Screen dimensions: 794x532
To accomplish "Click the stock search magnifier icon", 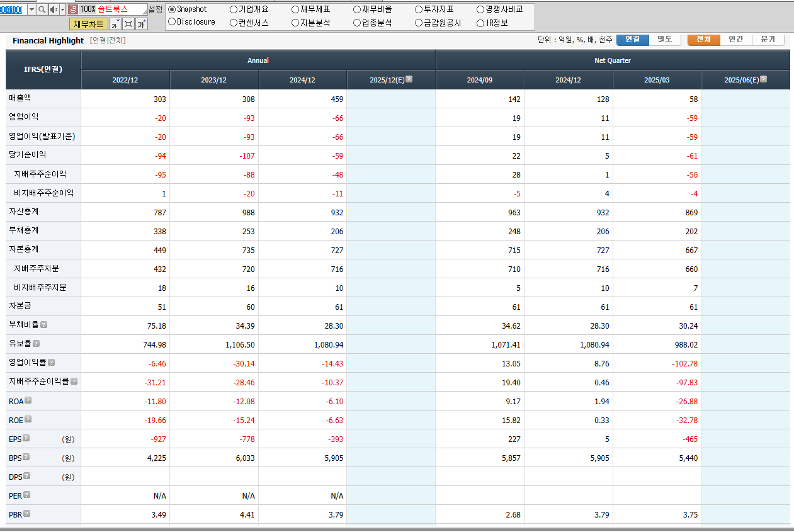I will coord(42,9).
